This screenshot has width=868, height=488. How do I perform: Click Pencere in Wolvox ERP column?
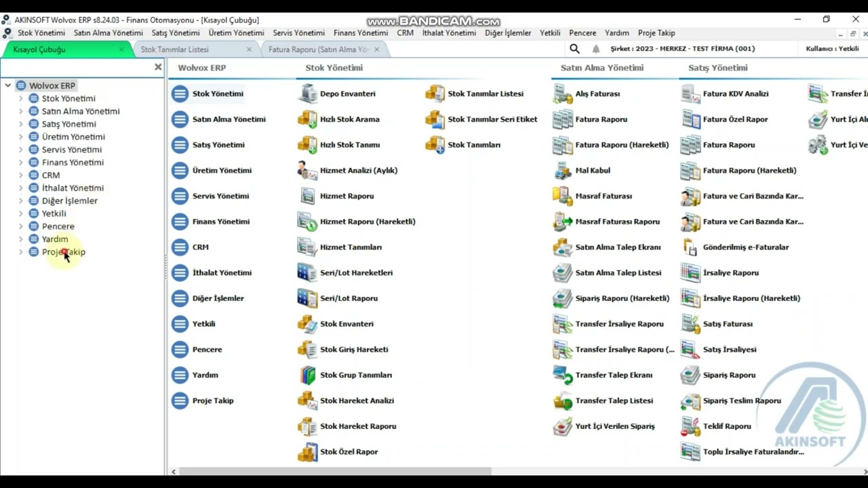coord(207,350)
